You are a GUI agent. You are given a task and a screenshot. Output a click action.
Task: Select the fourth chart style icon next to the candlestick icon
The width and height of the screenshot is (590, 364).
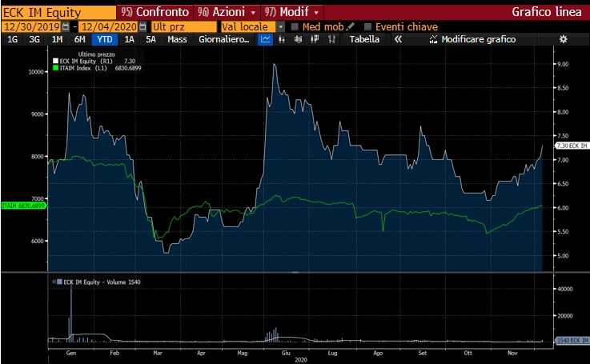(x=315, y=39)
